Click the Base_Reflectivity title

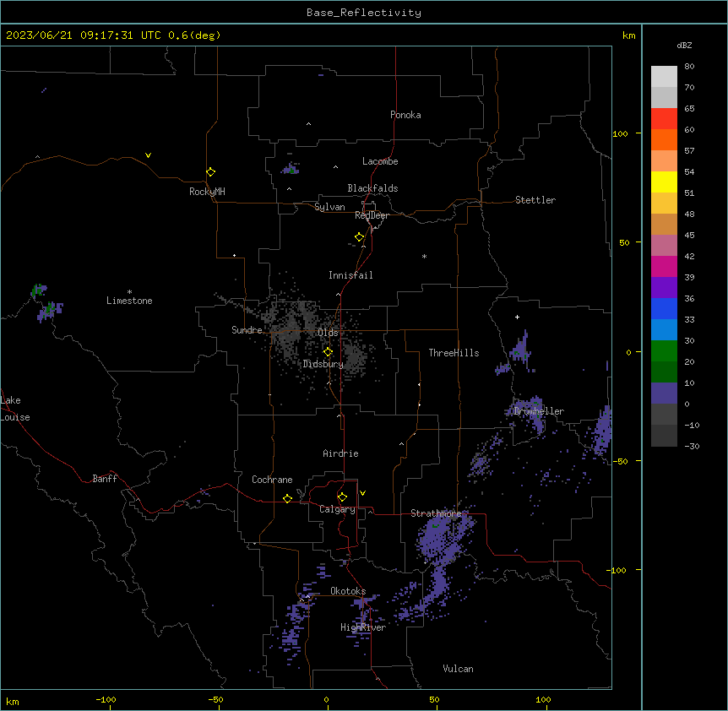coord(364,13)
